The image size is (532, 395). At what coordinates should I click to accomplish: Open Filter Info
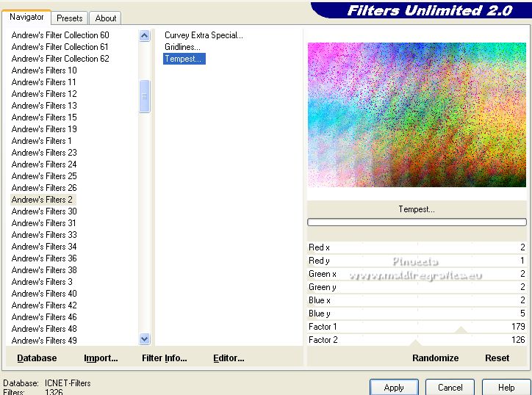point(164,358)
